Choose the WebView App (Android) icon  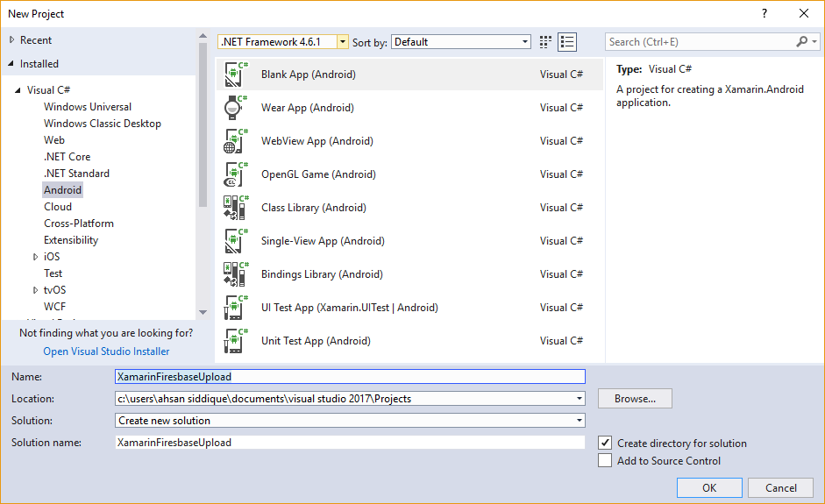(x=234, y=141)
